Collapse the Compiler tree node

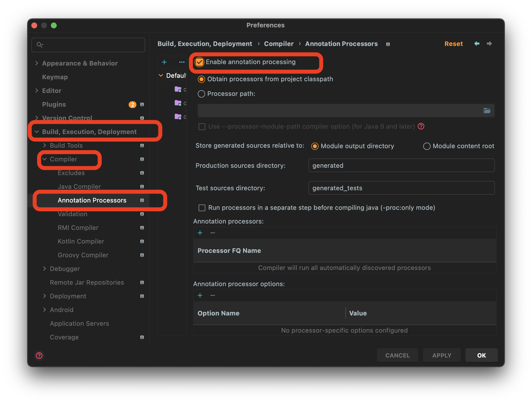[x=44, y=159]
